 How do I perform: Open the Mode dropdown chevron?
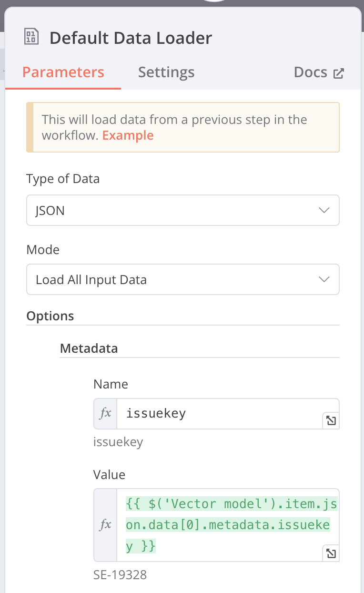(324, 279)
